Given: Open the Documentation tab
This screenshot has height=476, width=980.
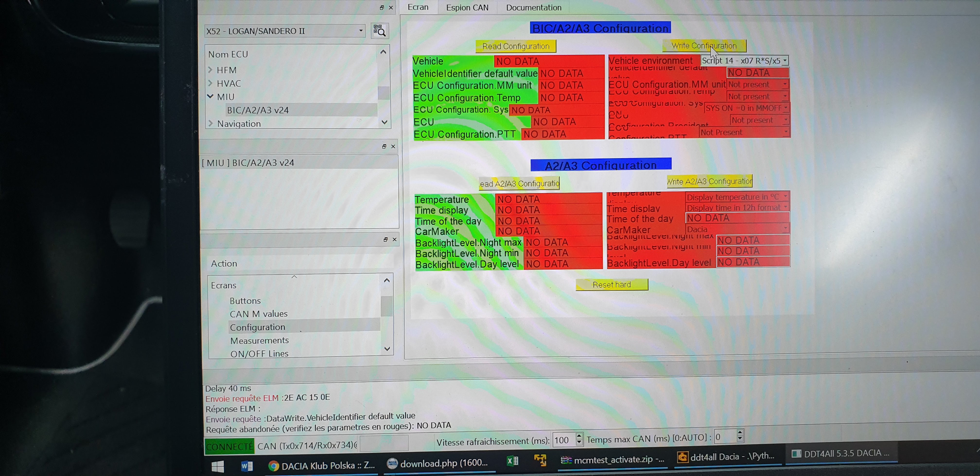Looking at the screenshot, I should [x=533, y=8].
